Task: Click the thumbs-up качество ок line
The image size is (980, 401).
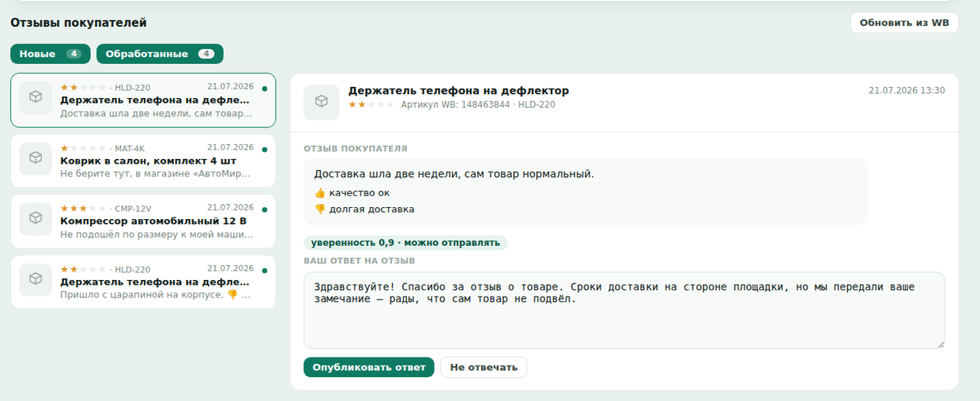Action: pyautogui.click(x=352, y=193)
